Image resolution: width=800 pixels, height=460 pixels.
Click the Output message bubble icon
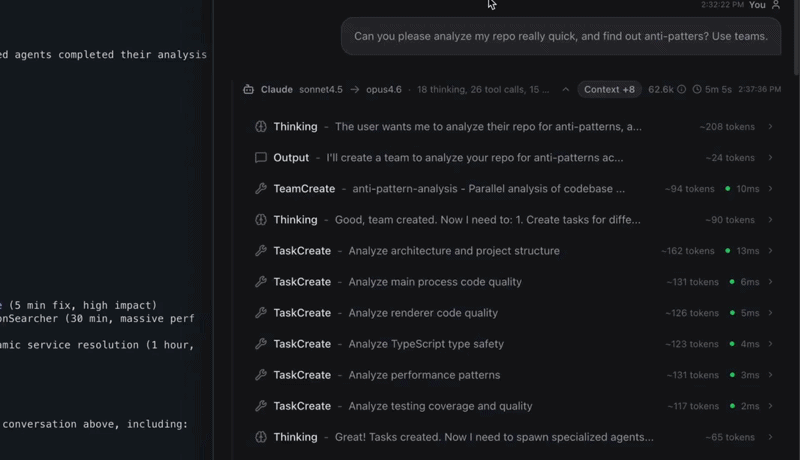(261, 158)
